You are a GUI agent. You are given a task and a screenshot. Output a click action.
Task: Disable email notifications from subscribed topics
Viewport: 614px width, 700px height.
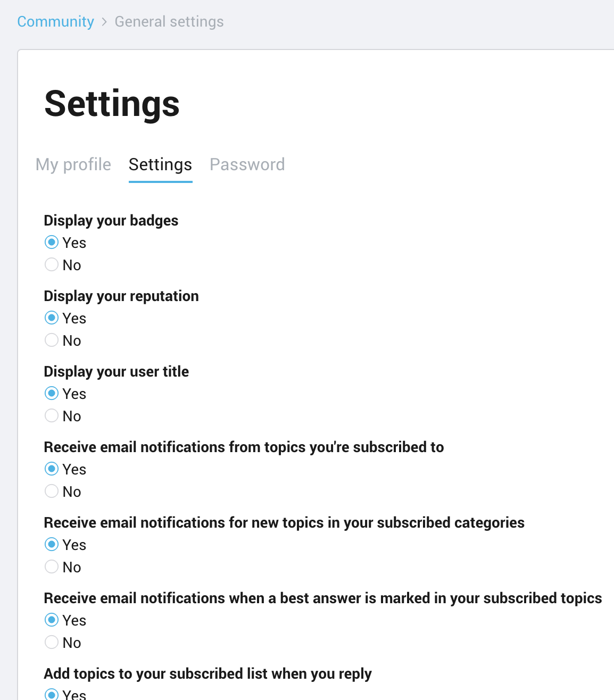pos(52,491)
